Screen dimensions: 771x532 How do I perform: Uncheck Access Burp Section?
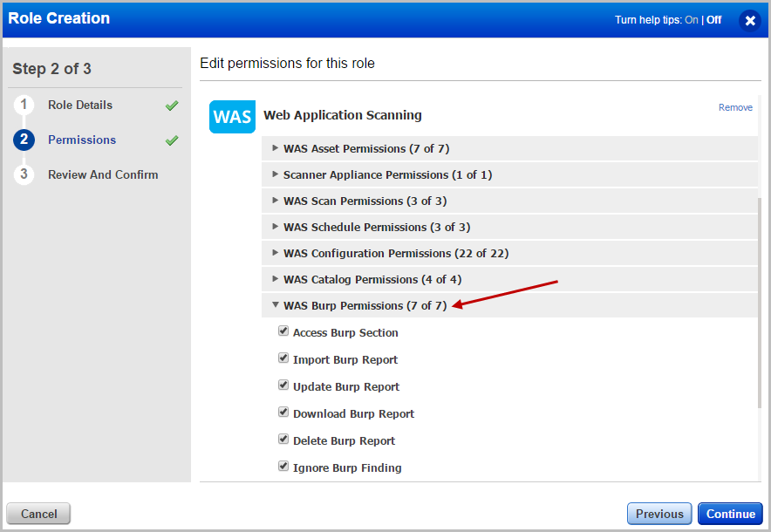pos(283,331)
